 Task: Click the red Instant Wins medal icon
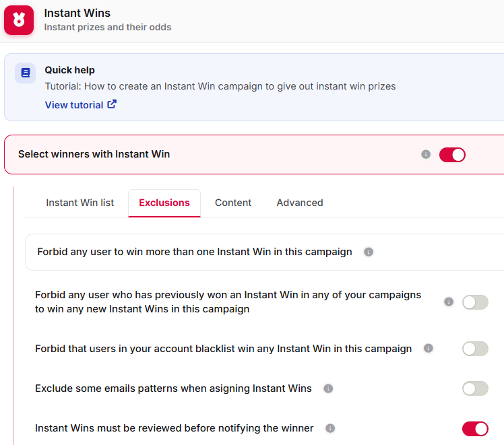[x=19, y=20]
